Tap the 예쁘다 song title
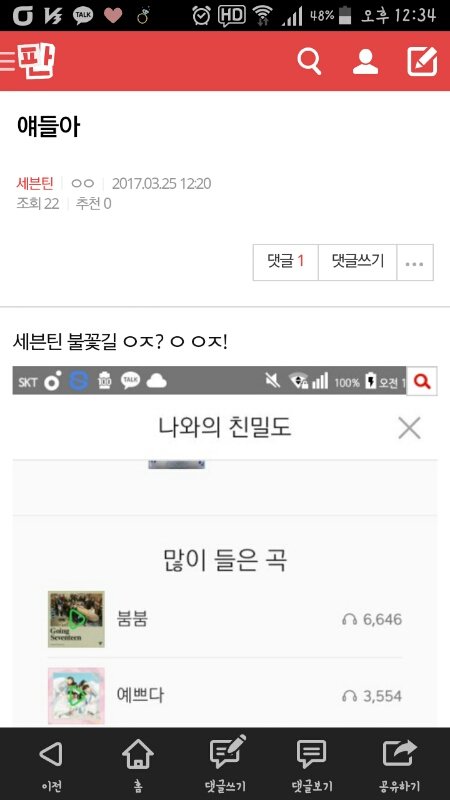Screen dimensions: 450x800 (140, 696)
